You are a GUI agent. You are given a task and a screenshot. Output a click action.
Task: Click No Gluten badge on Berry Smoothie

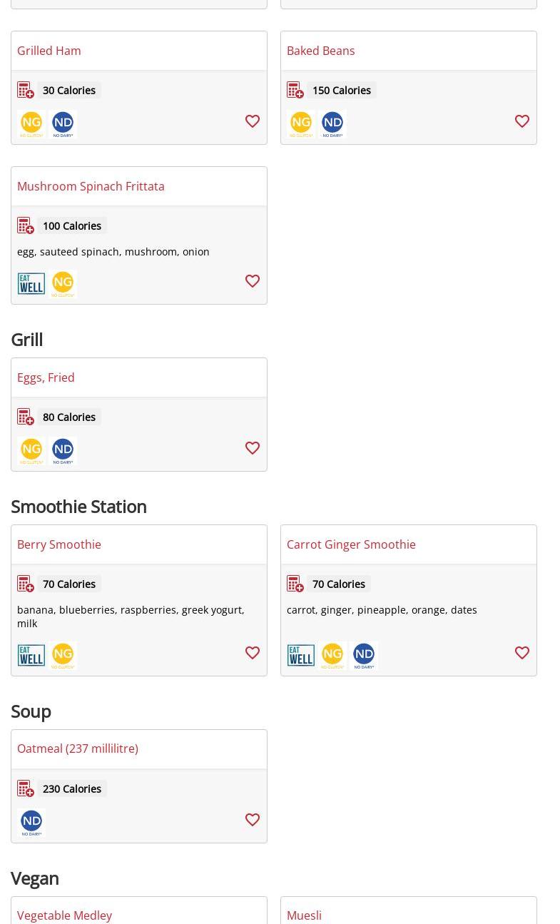[63, 656]
